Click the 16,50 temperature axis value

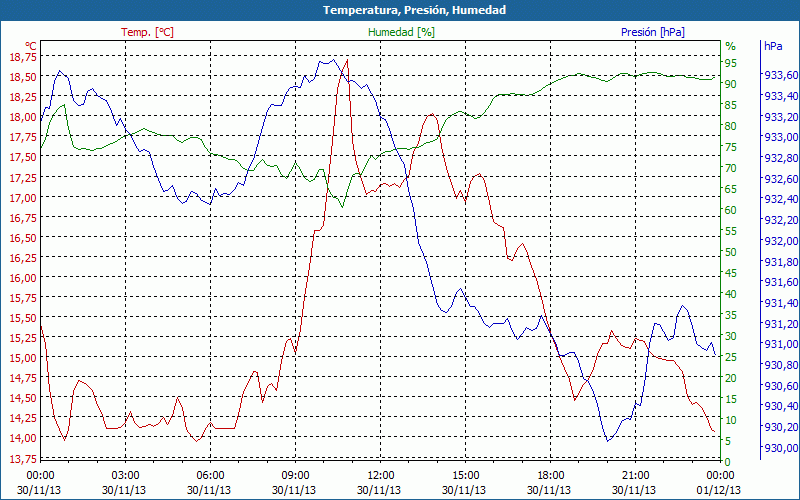23,237
